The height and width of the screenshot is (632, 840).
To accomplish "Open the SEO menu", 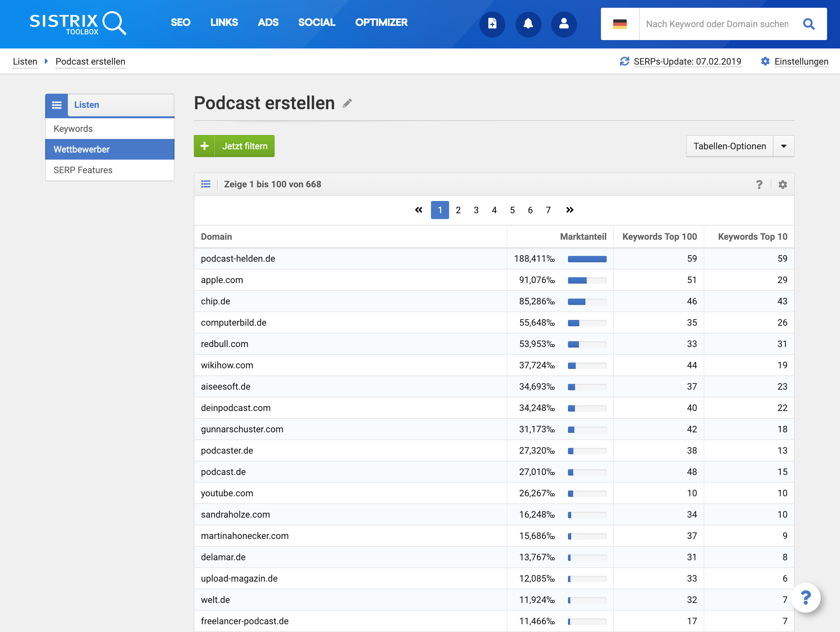I will point(180,22).
